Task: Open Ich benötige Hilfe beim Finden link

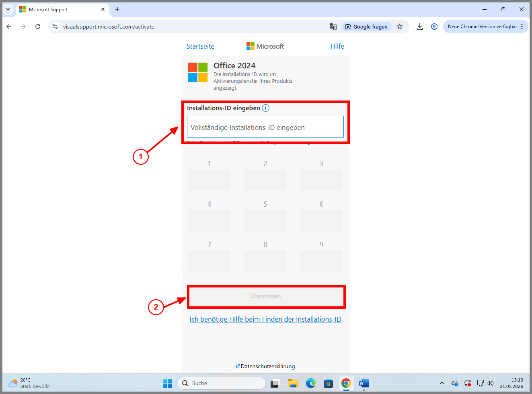Action: click(265, 319)
